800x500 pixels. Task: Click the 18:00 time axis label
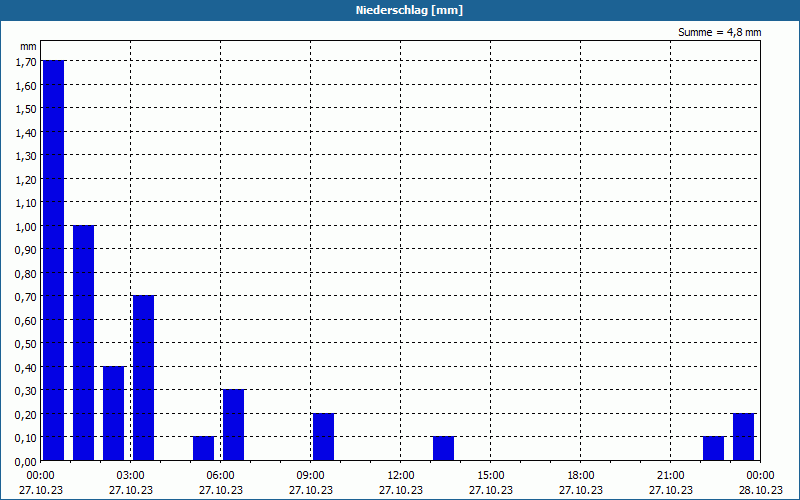coord(581,476)
